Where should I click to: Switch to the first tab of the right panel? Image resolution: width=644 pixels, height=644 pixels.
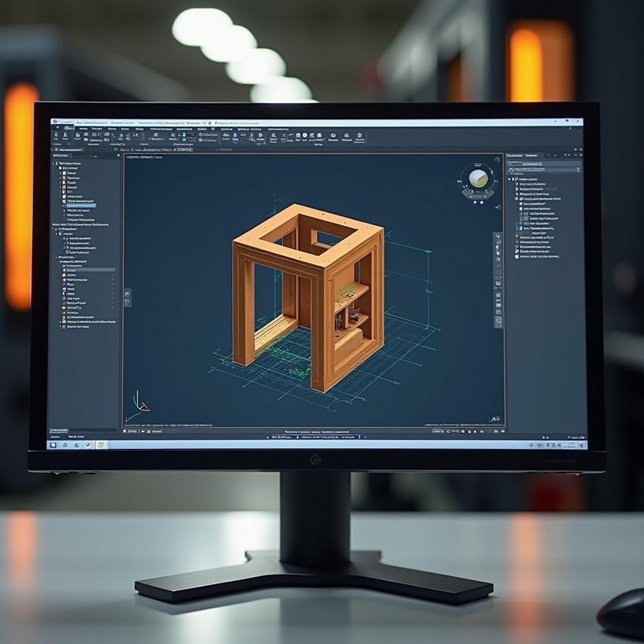pyautogui.click(x=514, y=156)
